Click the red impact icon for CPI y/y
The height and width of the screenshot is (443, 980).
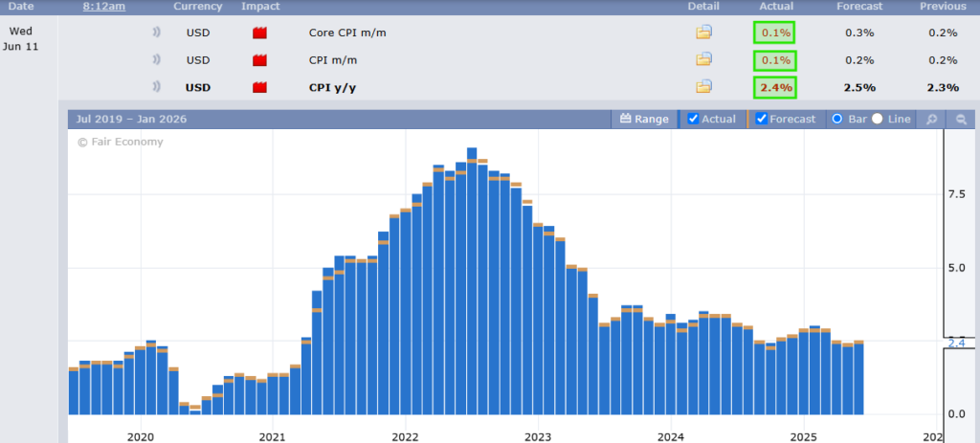coord(259,88)
